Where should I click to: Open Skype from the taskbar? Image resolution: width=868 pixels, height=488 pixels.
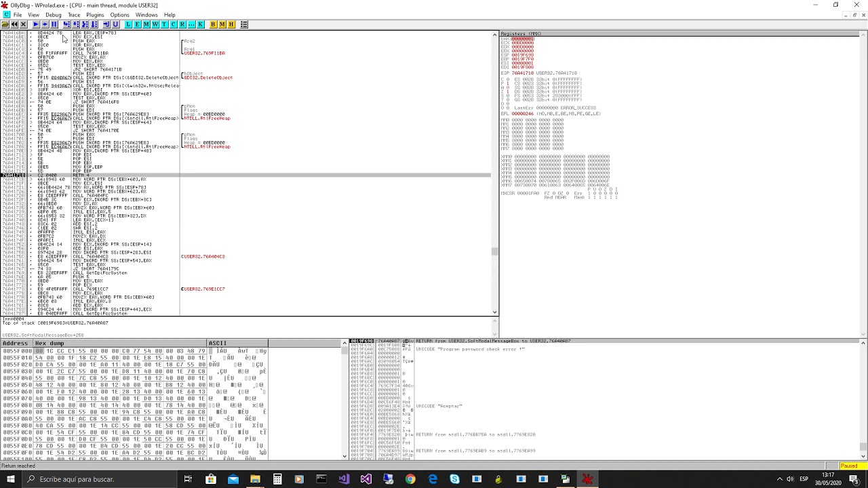pos(454,479)
